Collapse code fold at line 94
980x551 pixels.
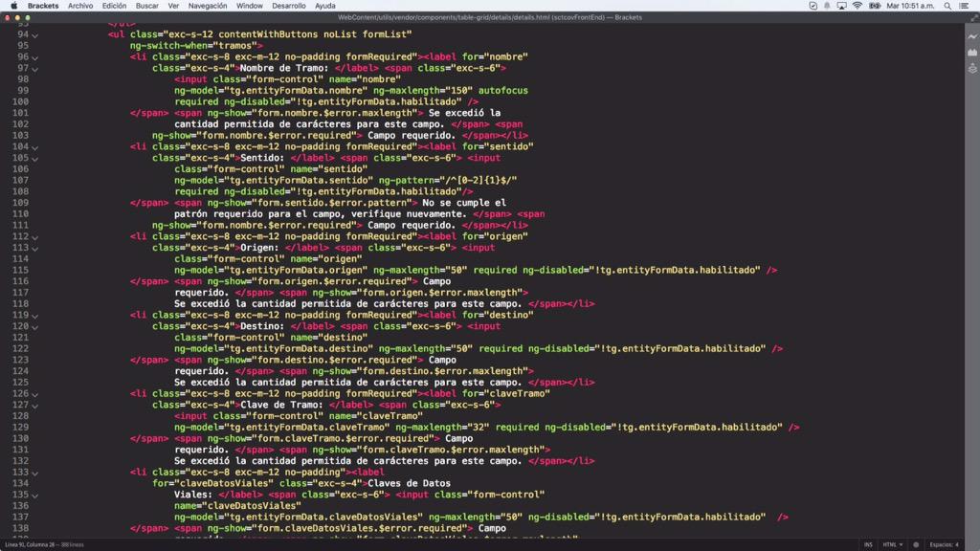35,35
